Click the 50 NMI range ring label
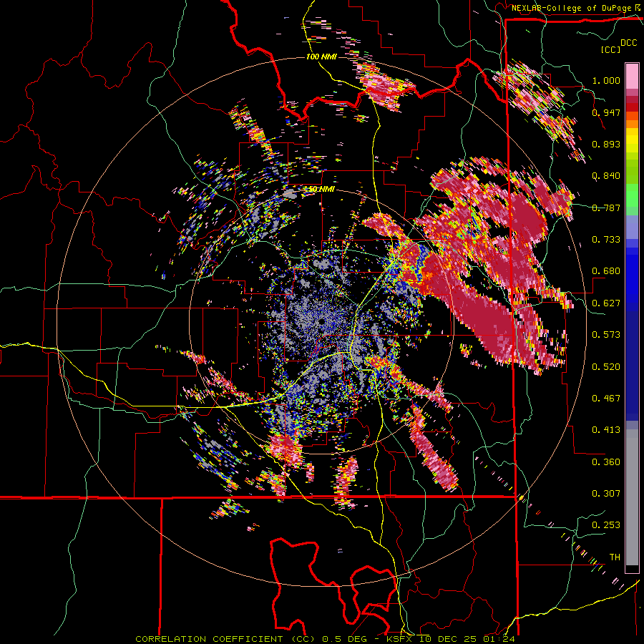Viewport: 644px width, 644px height. pos(321,189)
